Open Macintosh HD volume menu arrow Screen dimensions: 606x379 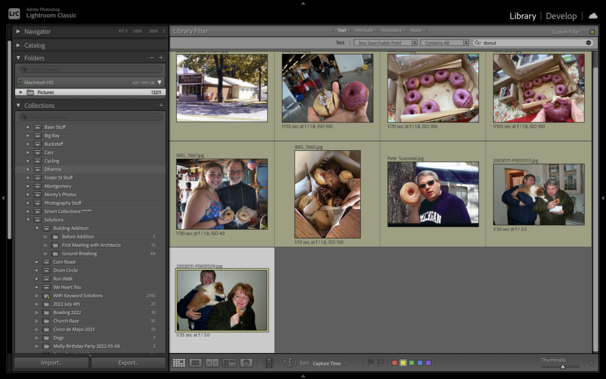(x=159, y=82)
